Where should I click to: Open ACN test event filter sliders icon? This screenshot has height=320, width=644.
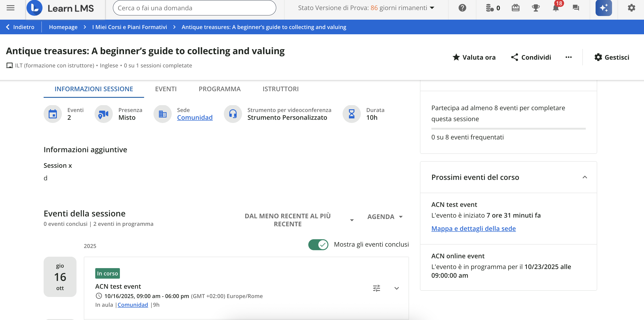pos(377,288)
